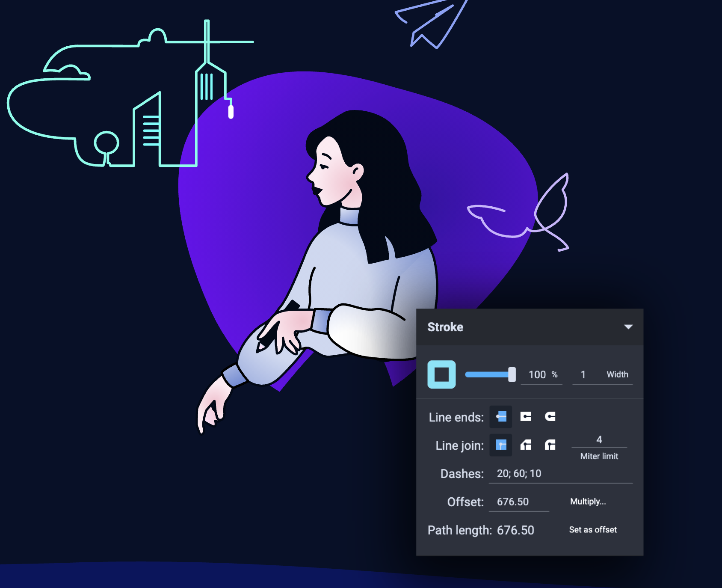Choose the square line end cap

tap(526, 417)
